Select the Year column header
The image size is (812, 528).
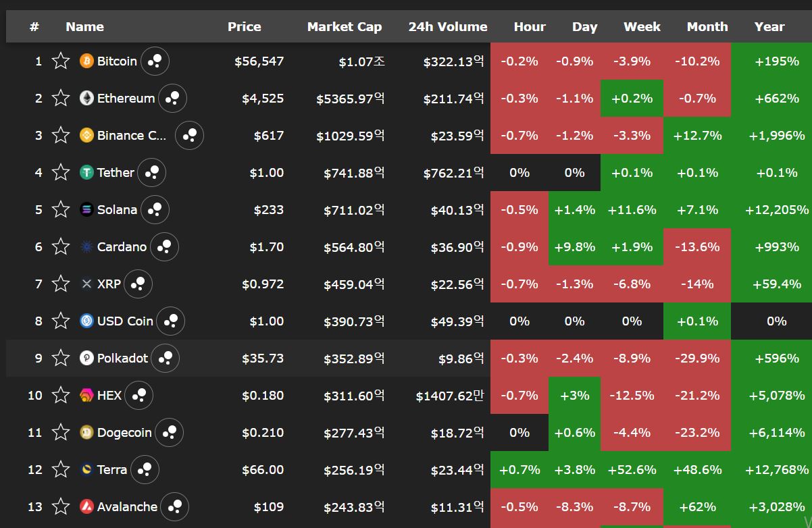[x=769, y=27]
